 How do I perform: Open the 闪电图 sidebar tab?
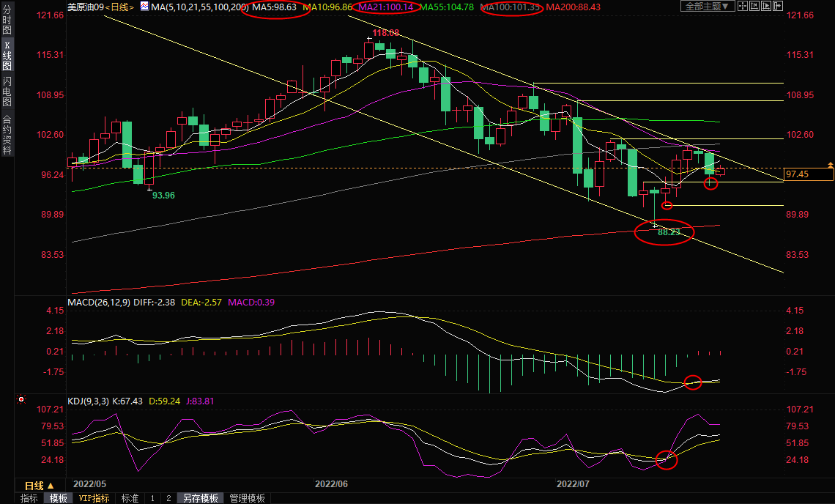click(7, 91)
